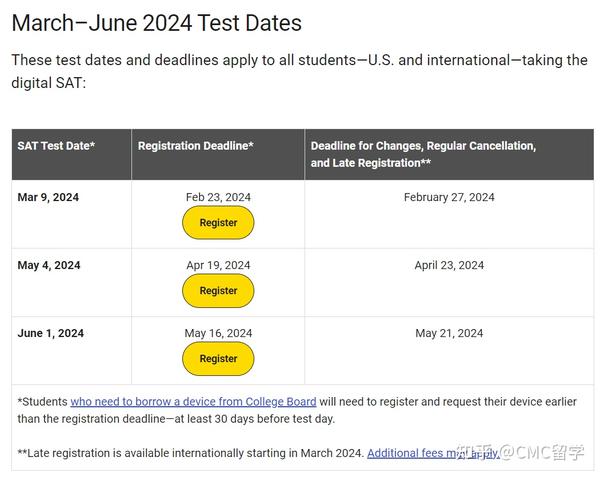Click the March–June 2024 Test Dates heading

click(156, 23)
